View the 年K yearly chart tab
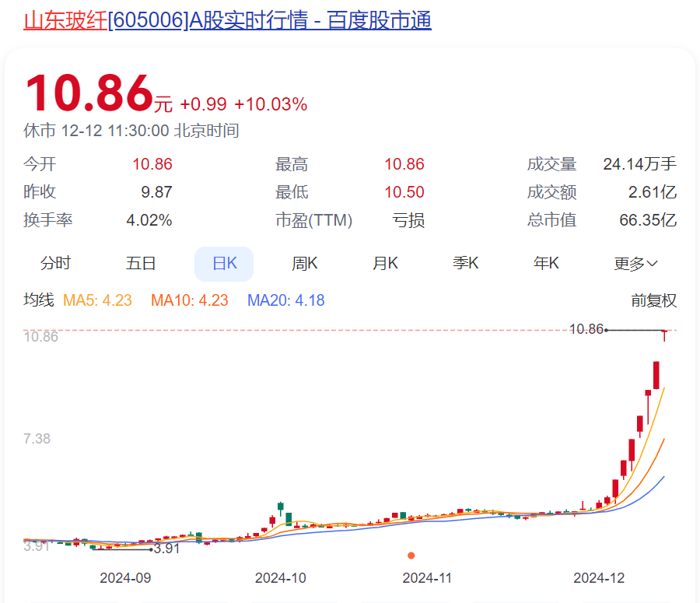Image resolution: width=700 pixels, height=603 pixels. (x=544, y=263)
